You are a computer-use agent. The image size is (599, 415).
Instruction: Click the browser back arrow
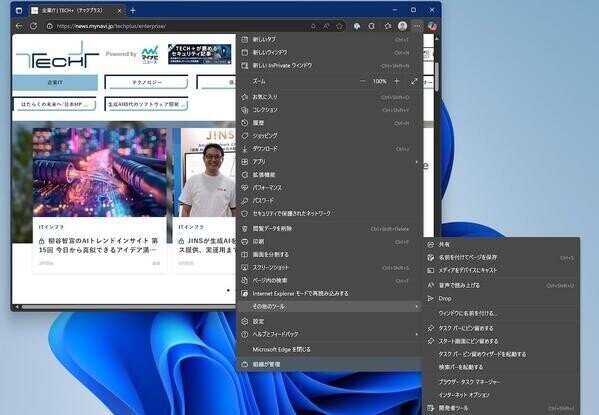(x=19, y=26)
